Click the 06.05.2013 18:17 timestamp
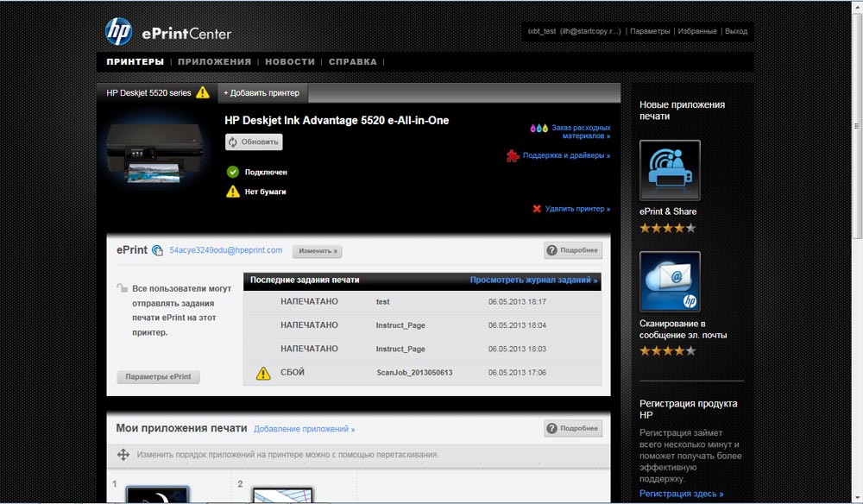The width and height of the screenshot is (863, 504). point(517,302)
